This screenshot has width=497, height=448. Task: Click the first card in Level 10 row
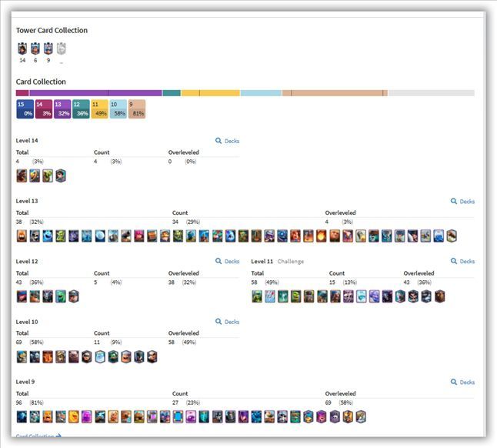tap(22, 356)
